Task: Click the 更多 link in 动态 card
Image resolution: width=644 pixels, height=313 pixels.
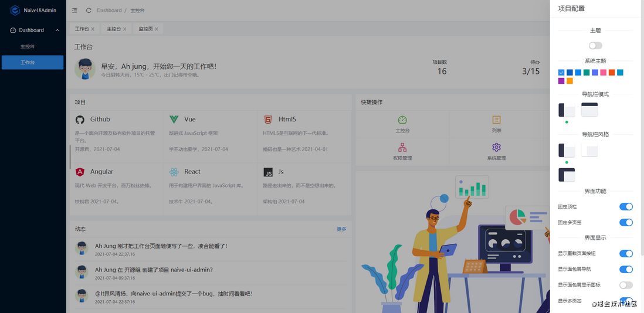Action: pos(342,229)
